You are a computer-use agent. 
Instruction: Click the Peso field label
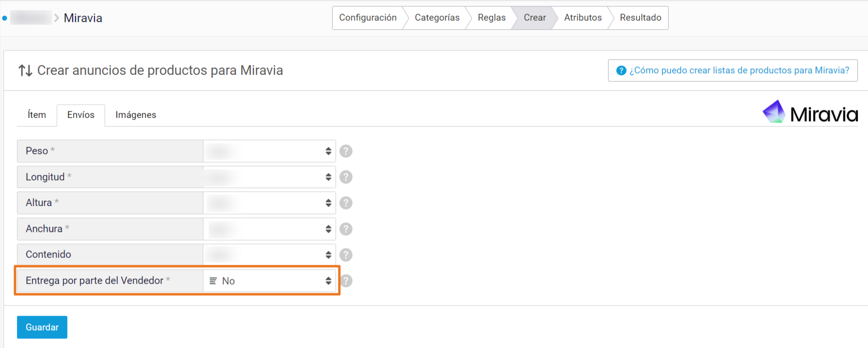pyautogui.click(x=37, y=151)
